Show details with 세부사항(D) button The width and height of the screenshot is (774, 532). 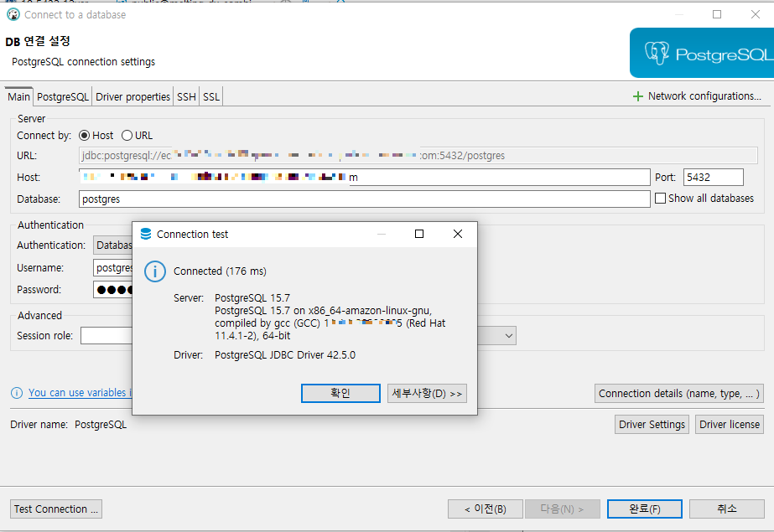pos(427,394)
